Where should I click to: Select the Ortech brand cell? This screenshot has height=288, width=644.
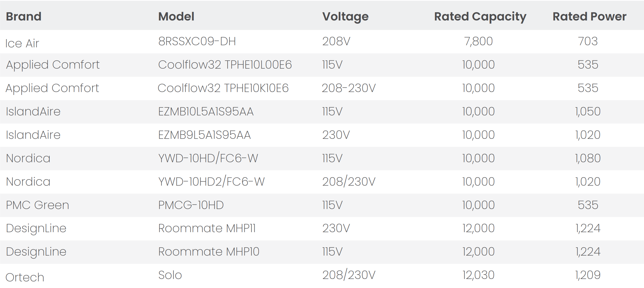pyautogui.click(x=25, y=277)
